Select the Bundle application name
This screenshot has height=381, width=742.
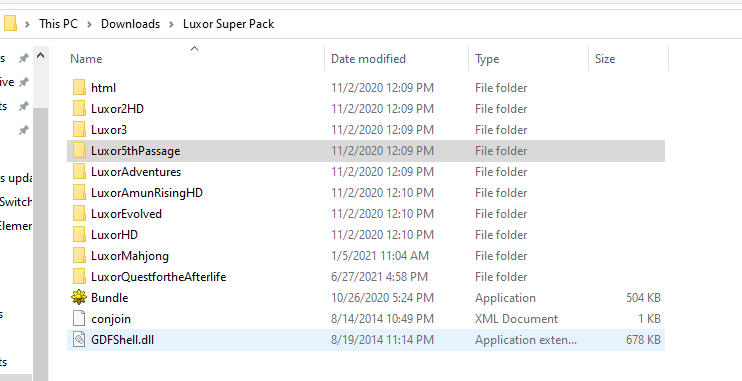point(109,297)
